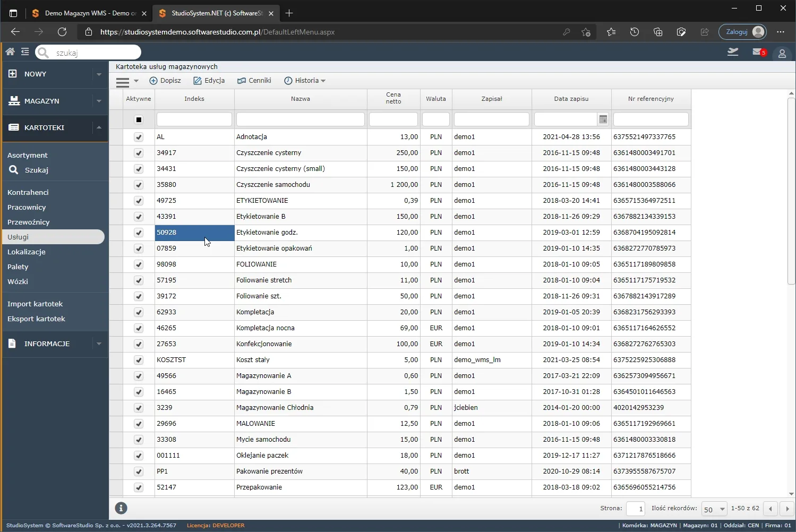Image resolution: width=796 pixels, height=532 pixels.
Task: Open the Ilość rekordów 50 combo box
Action: click(x=714, y=509)
